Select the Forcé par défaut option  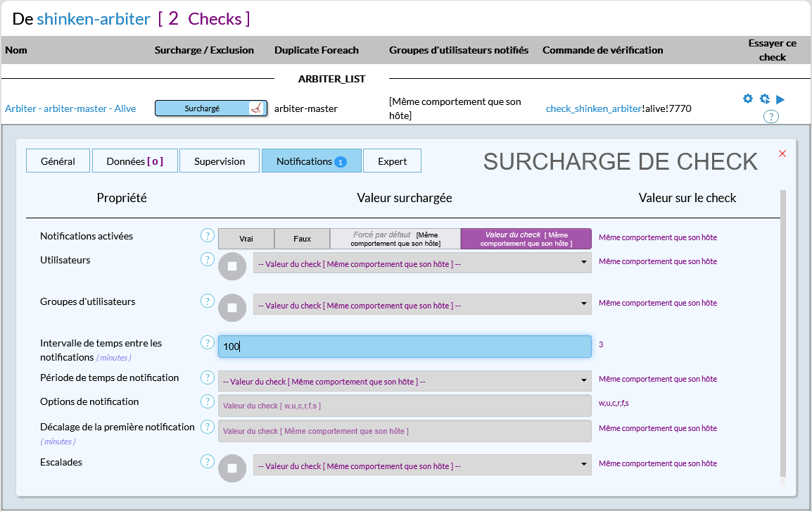(x=395, y=239)
